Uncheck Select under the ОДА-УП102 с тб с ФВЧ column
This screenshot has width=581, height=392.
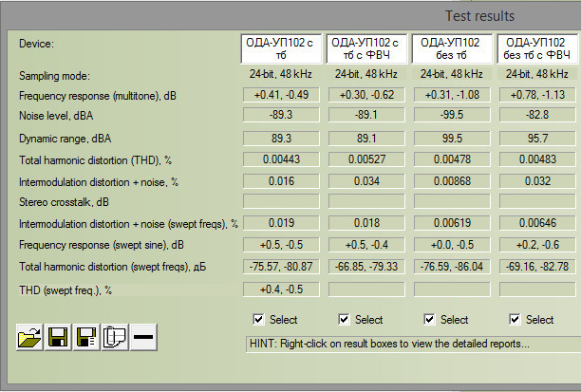pyautogui.click(x=344, y=319)
